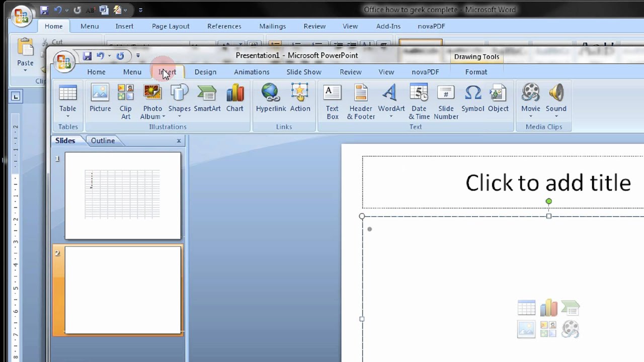
Task: Switch to the Outline pane tab
Action: (x=103, y=141)
